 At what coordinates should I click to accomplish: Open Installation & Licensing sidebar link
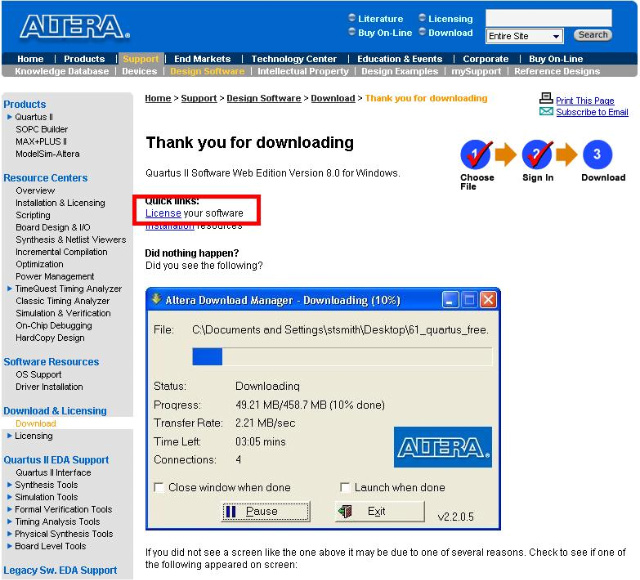(60, 203)
